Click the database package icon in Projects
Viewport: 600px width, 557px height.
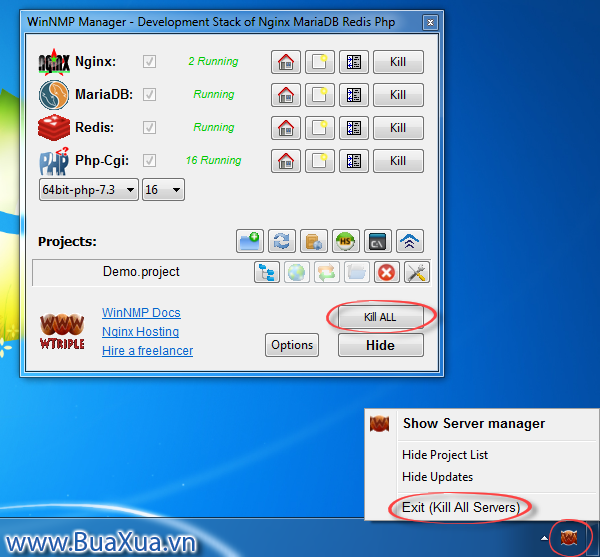[x=314, y=241]
